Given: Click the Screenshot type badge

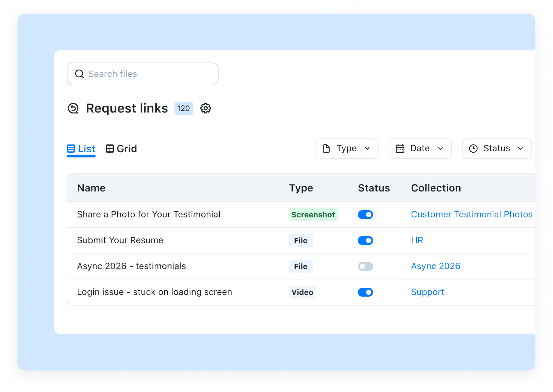Looking at the screenshot, I should tap(313, 214).
